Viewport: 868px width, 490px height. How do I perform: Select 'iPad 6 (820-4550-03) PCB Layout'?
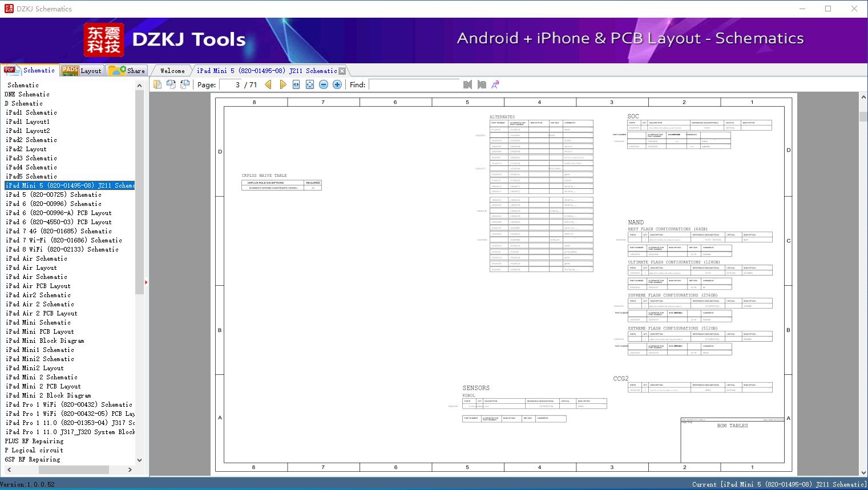tap(59, 222)
